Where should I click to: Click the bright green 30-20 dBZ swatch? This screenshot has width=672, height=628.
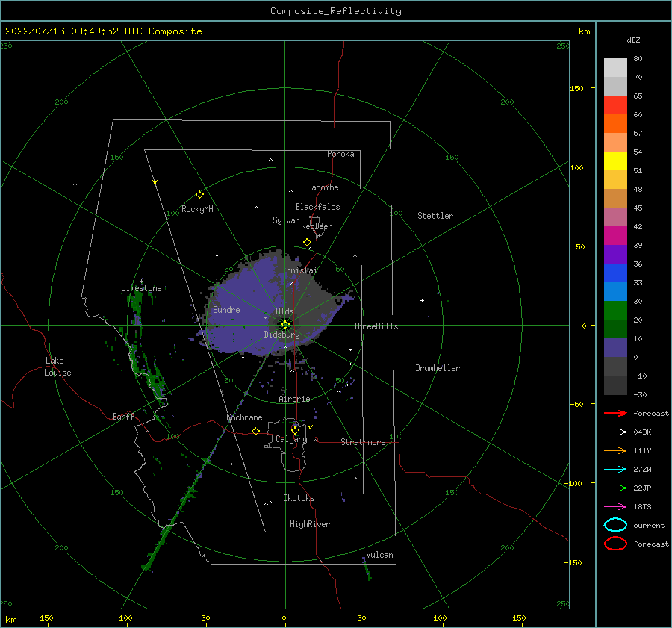click(615, 311)
